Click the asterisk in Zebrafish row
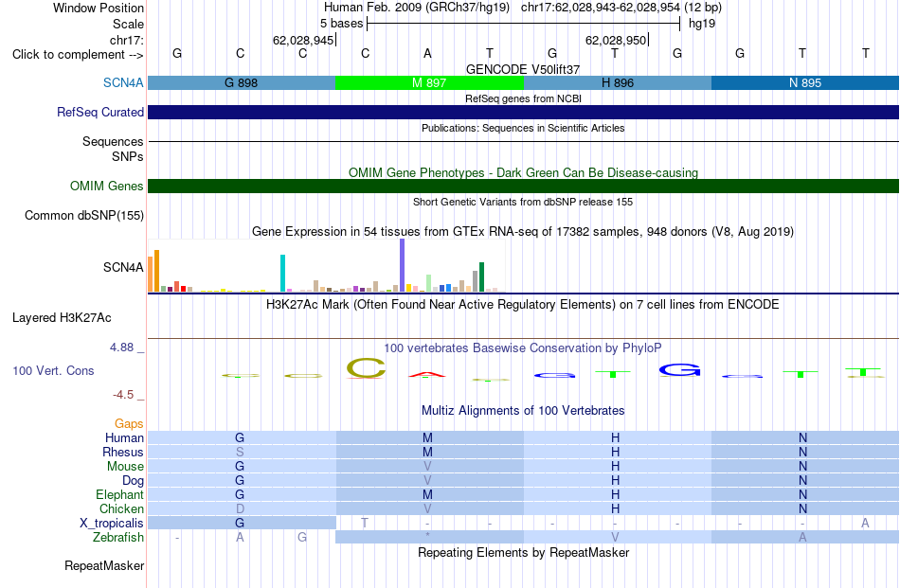The height and width of the screenshot is (588, 900). click(x=427, y=536)
